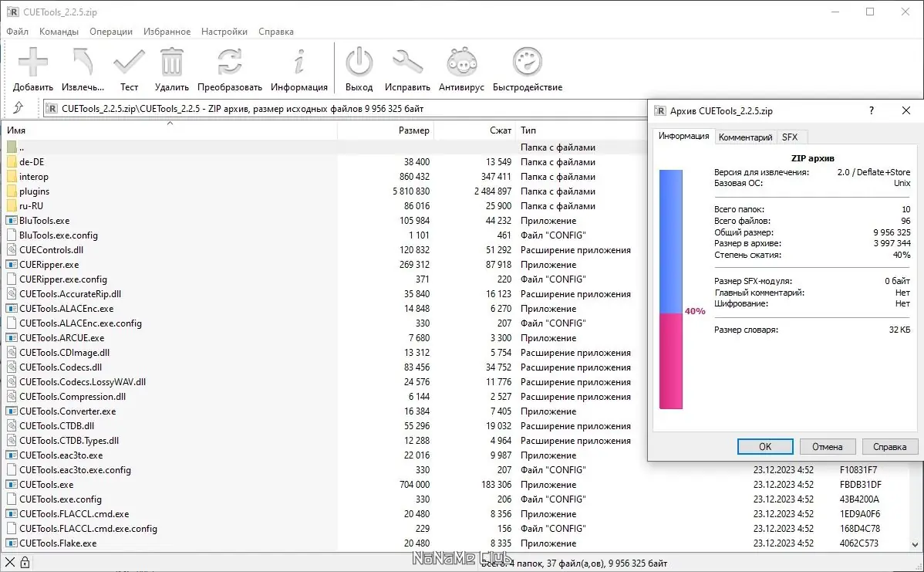
Task: Open the Справка menu
Action: (x=276, y=31)
